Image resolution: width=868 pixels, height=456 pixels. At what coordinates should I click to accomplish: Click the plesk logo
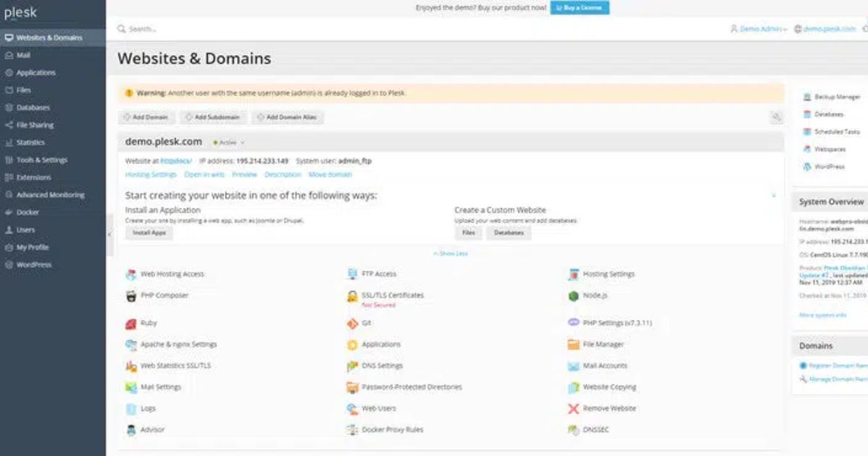(x=20, y=13)
